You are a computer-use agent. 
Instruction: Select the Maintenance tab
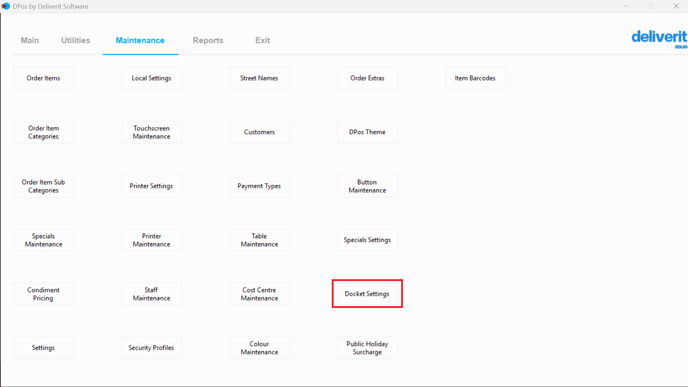140,40
